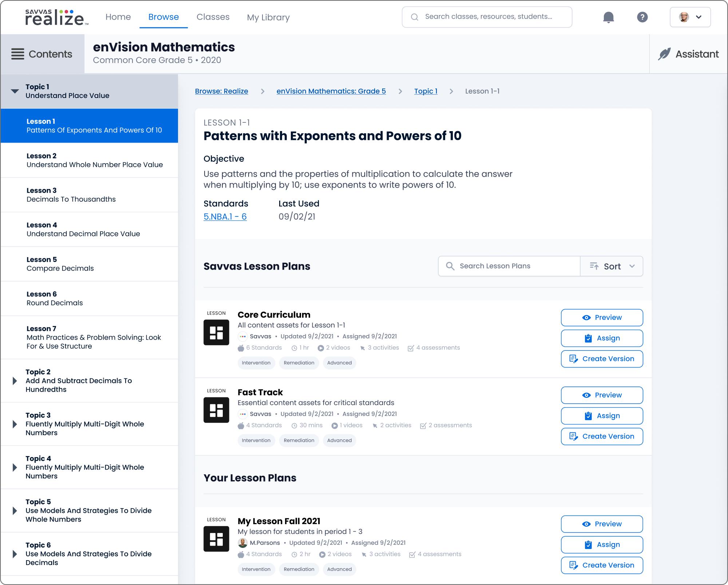The width and height of the screenshot is (728, 585).
Task: Open the Topic 1 breadcrumb link
Action: [x=426, y=91]
